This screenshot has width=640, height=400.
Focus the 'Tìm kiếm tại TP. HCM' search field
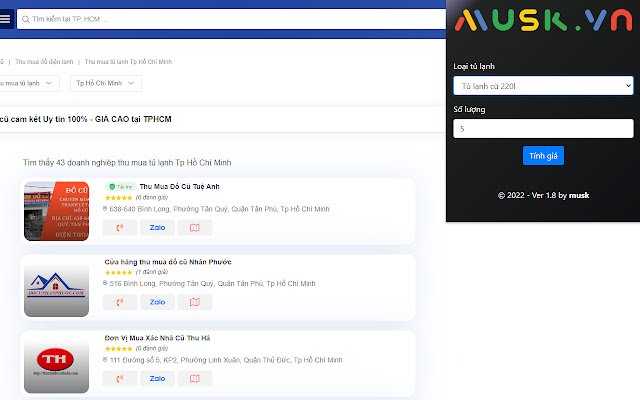coord(231,19)
